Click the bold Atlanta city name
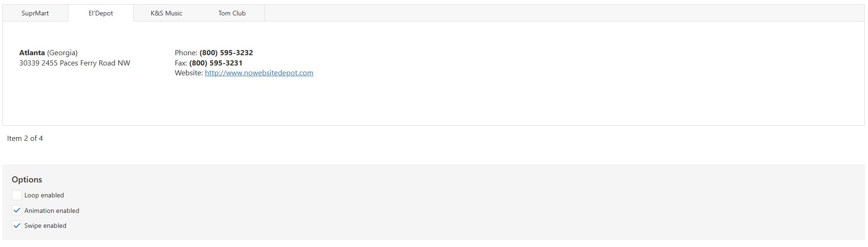 click(x=32, y=53)
